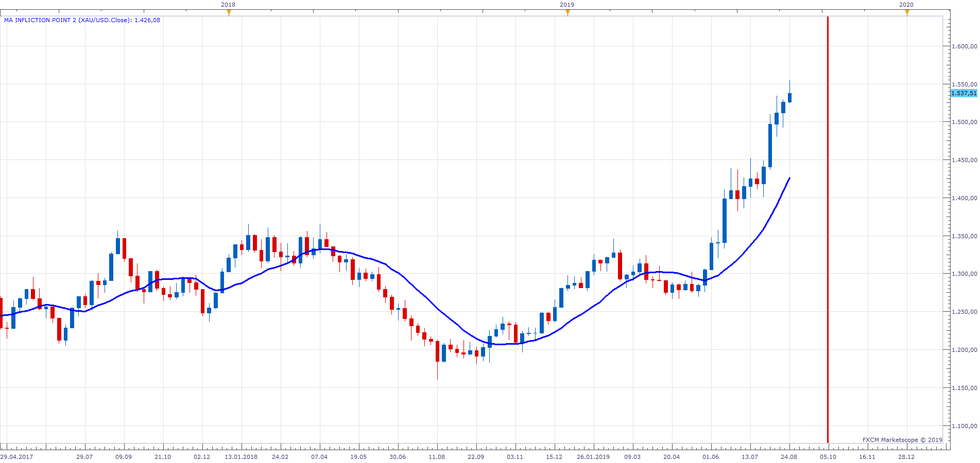The width and height of the screenshot is (980, 463).
Task: Click the 03.11 date axis label
Action: click(515, 457)
